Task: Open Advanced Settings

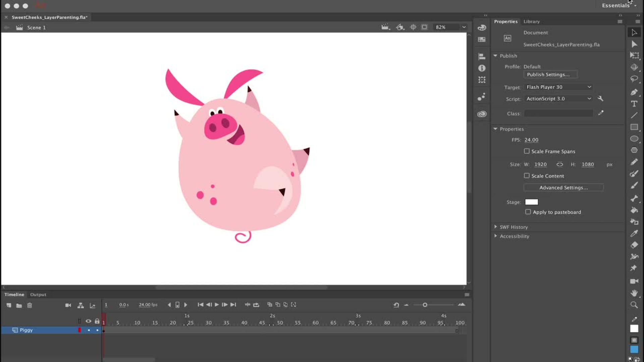Action: (x=563, y=187)
